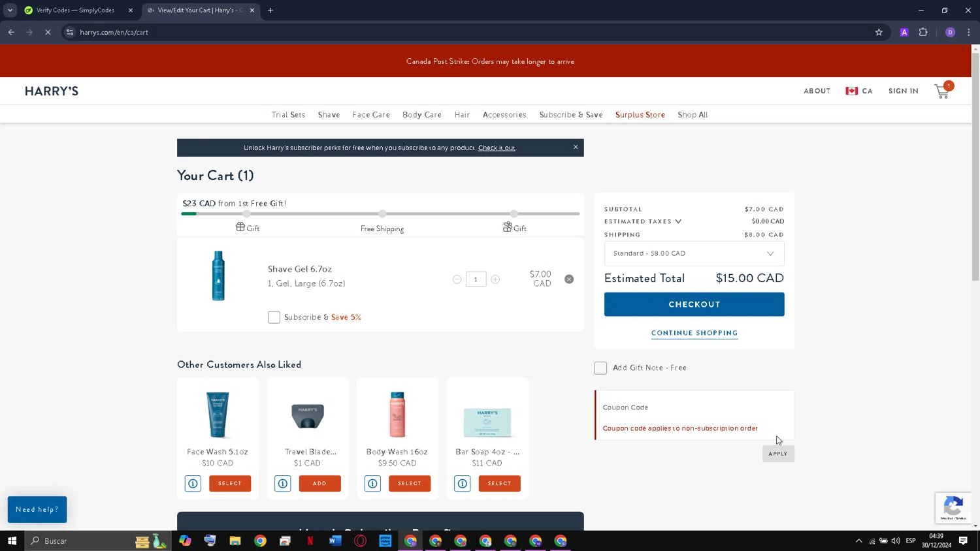Open Chrome three-dot menu
The width and height of the screenshot is (980, 551).
[x=968, y=32]
